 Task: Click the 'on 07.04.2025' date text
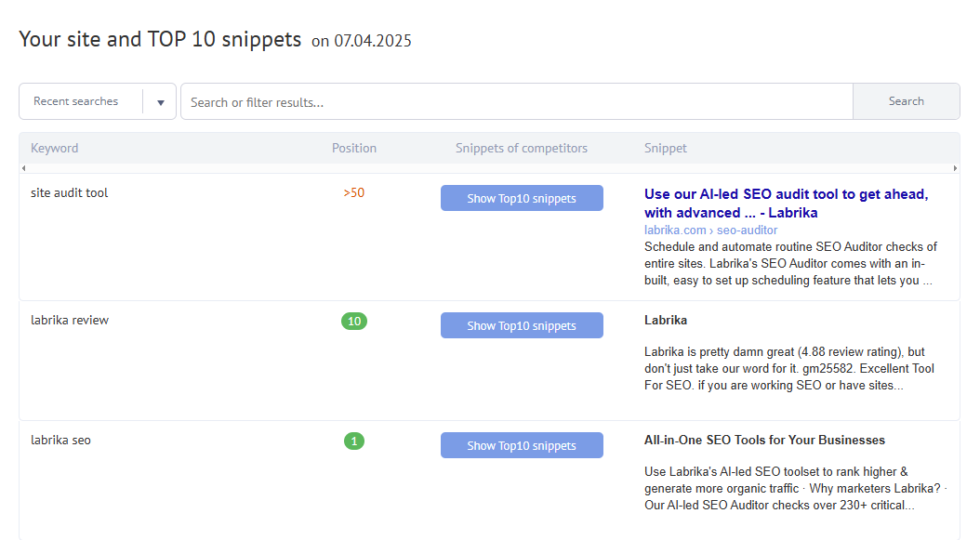[x=362, y=41]
